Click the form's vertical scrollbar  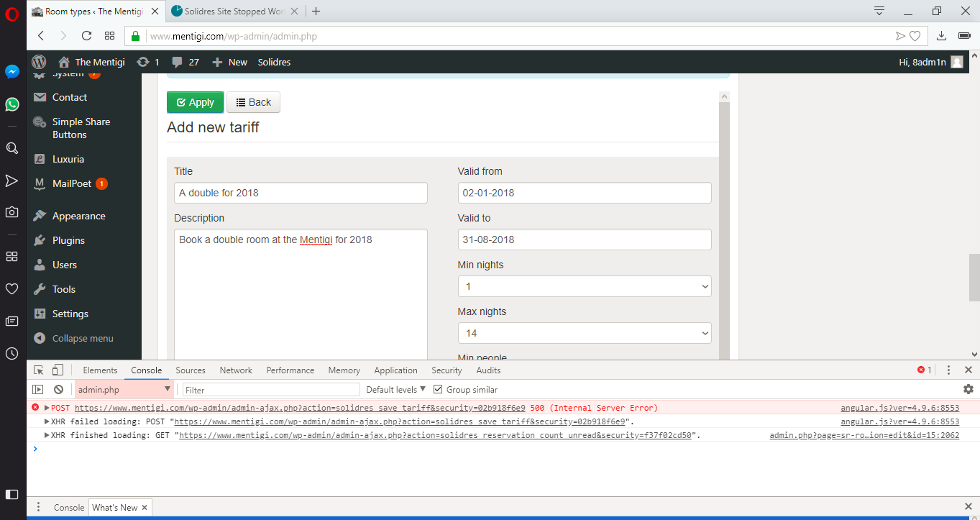[724, 216]
